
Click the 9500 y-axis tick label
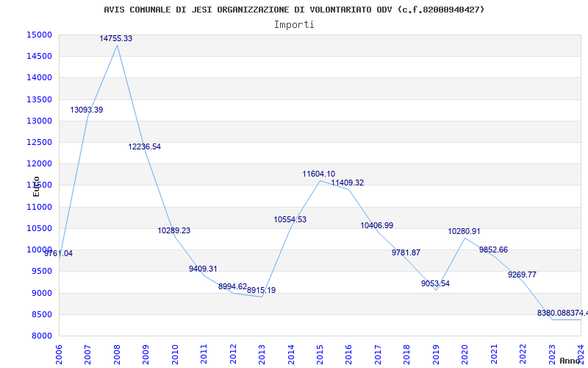41,271
